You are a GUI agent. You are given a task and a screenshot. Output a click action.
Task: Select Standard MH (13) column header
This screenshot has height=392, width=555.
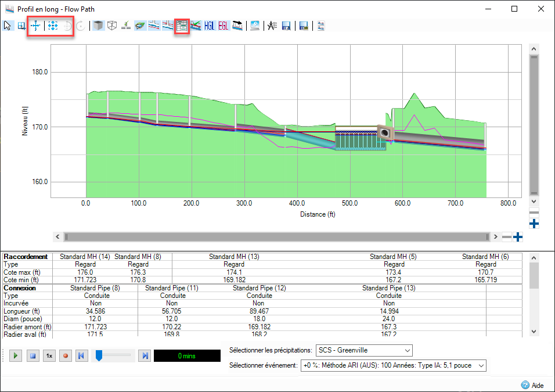234,257
